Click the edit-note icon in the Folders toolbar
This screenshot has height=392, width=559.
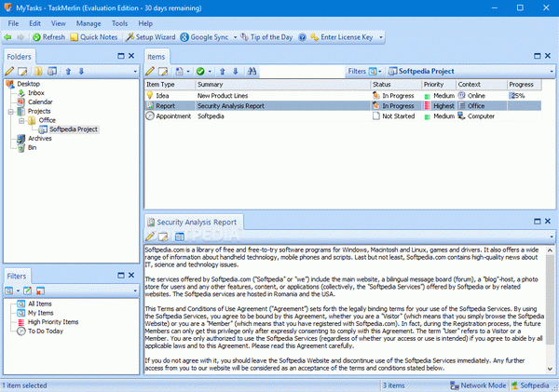[x=22, y=72]
